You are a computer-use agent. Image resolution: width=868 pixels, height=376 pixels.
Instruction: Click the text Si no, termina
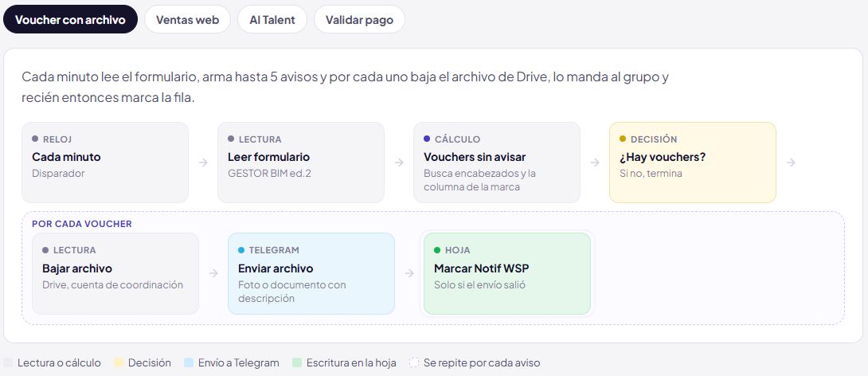651,174
